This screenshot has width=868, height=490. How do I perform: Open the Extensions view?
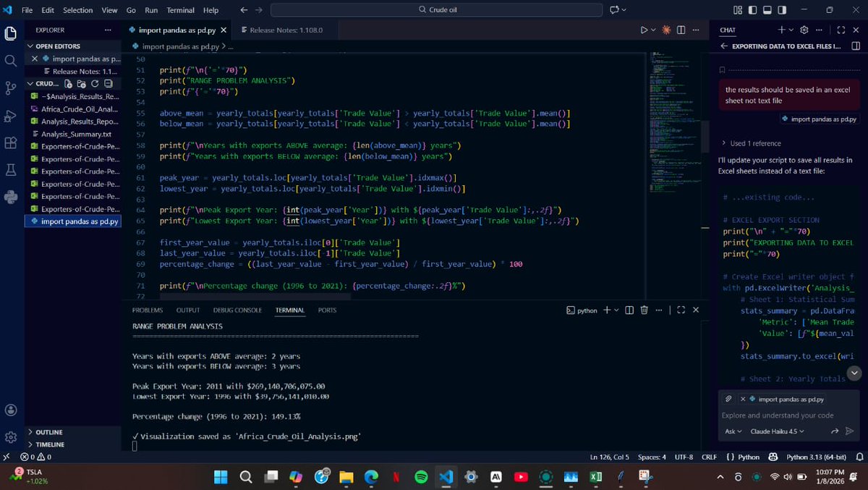(11, 143)
